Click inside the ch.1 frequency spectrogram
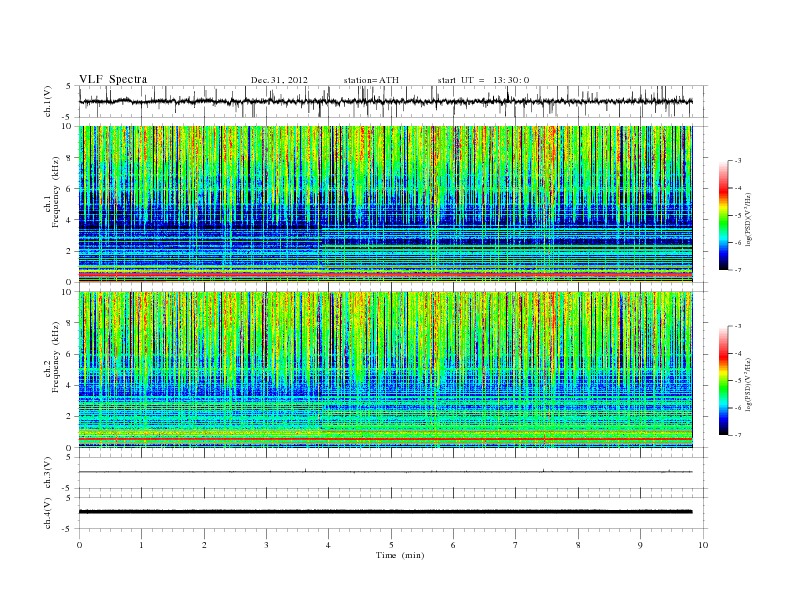The height and width of the screenshot is (612, 792). (x=386, y=204)
